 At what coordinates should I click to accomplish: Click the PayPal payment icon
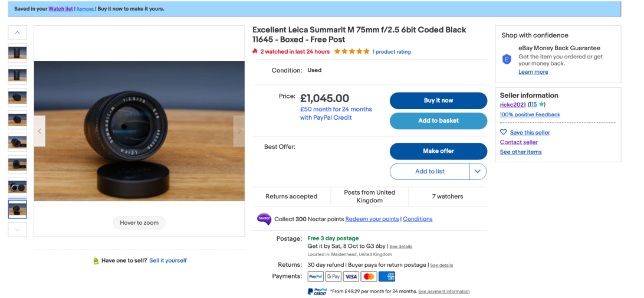(316, 276)
